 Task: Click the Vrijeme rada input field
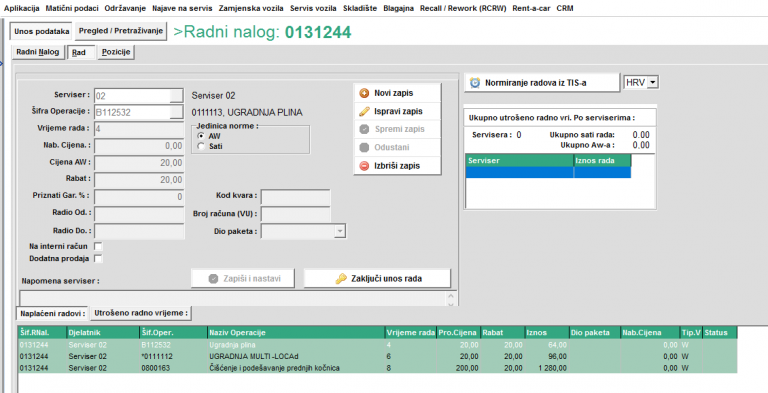tap(139, 129)
